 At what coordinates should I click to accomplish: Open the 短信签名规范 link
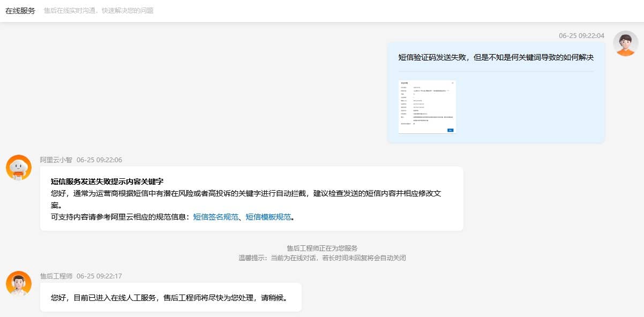(215, 217)
